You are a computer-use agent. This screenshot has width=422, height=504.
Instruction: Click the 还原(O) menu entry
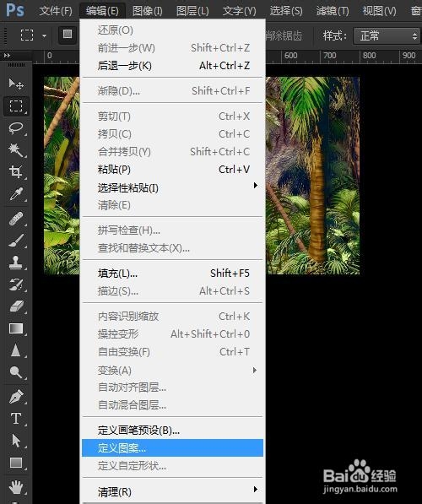tap(172, 30)
